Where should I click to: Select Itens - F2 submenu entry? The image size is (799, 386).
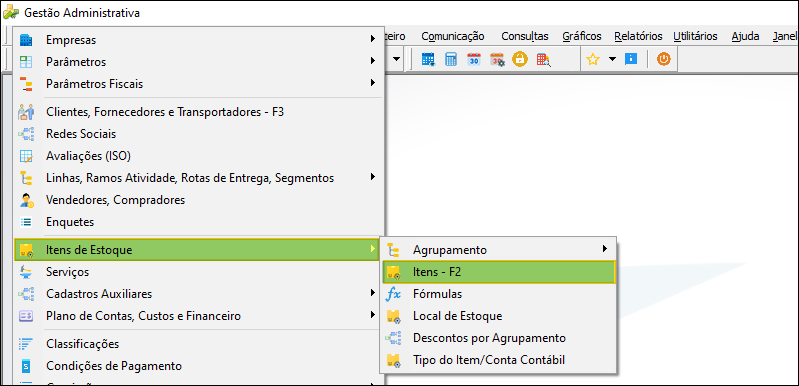(x=499, y=272)
